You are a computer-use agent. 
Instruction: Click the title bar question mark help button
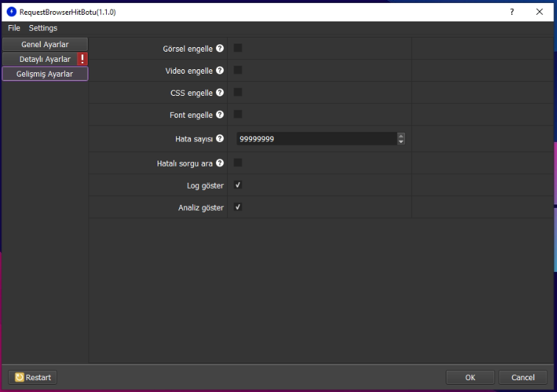pos(512,12)
